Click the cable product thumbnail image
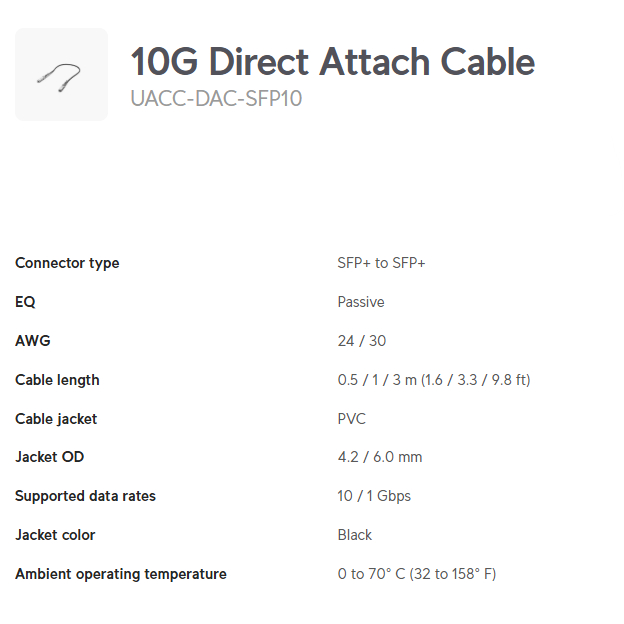The width and height of the screenshot is (624, 624). click(x=61, y=74)
